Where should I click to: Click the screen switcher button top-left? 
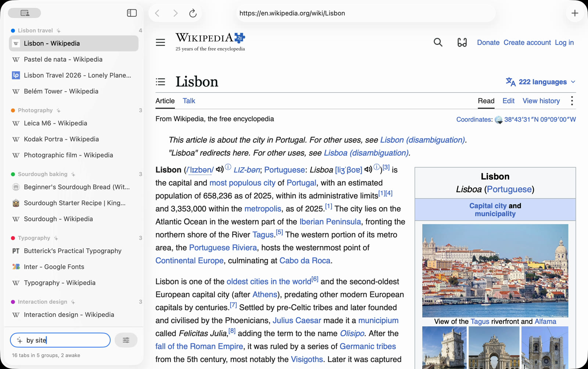pos(25,13)
